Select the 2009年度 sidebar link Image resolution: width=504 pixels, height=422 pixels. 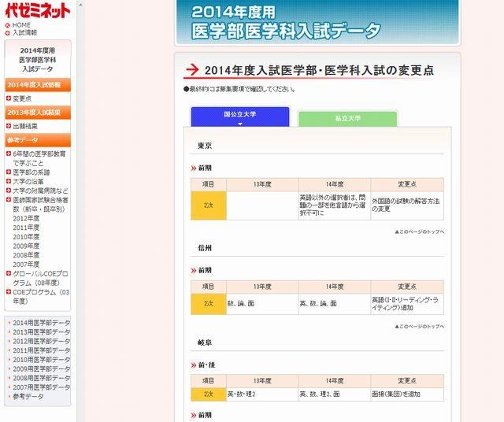26,246
